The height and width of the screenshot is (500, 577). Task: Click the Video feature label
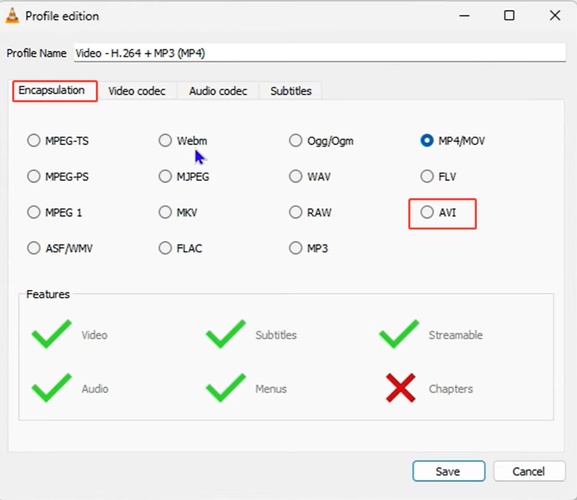[95, 335]
